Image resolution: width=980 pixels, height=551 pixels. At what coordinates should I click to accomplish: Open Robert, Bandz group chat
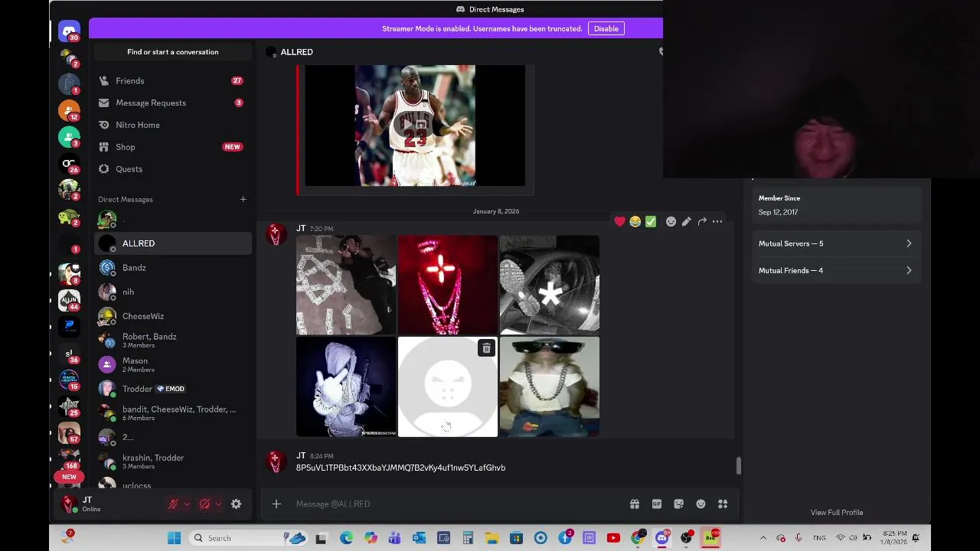(x=172, y=341)
